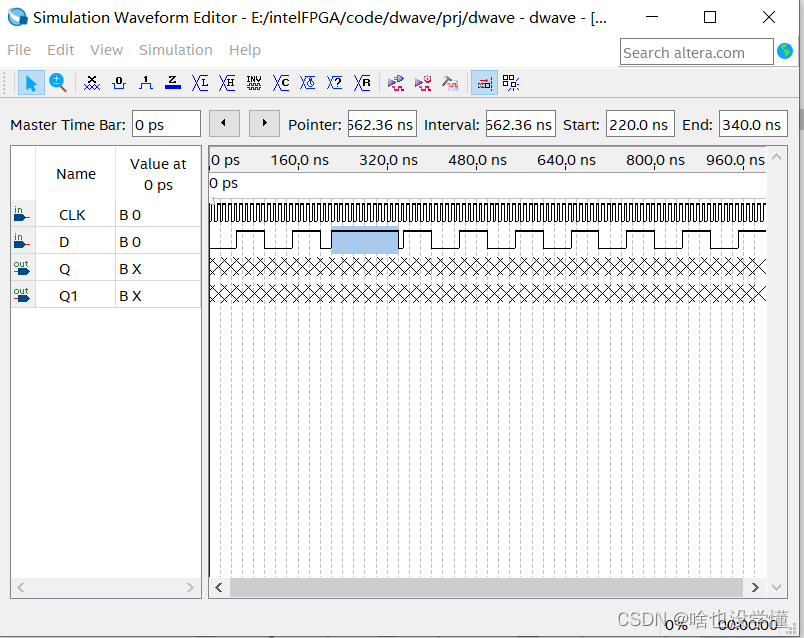
Task: Click the Start time field
Action: 640,124
